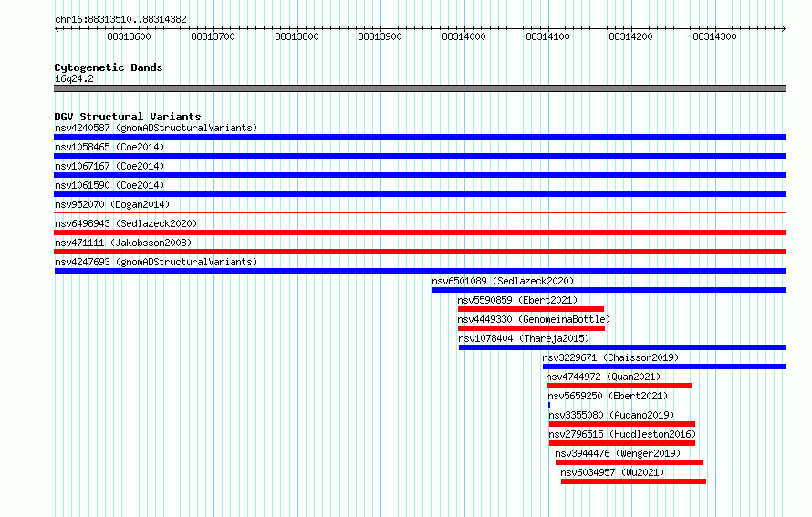Open nsv4449330 (GenomeinaBottle) label

point(534,319)
